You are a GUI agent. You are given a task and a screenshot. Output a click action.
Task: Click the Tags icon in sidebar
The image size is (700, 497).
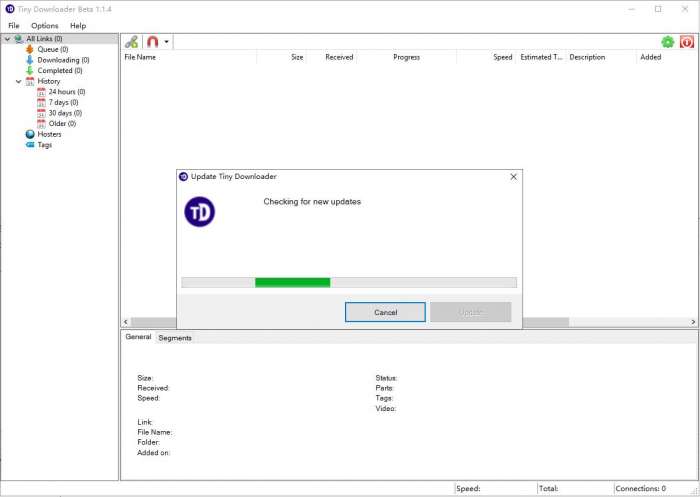[30, 145]
